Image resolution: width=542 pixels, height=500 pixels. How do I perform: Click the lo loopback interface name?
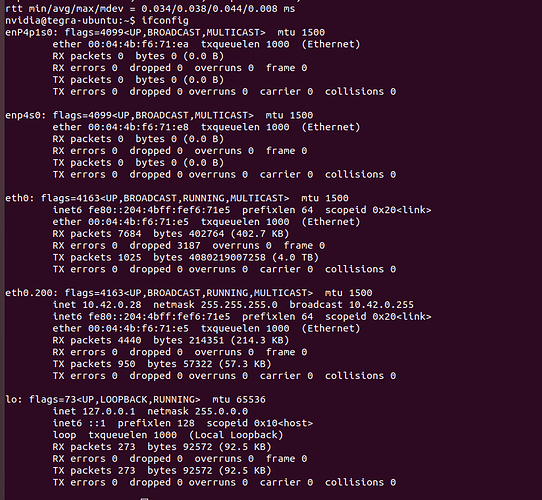(x=13, y=400)
